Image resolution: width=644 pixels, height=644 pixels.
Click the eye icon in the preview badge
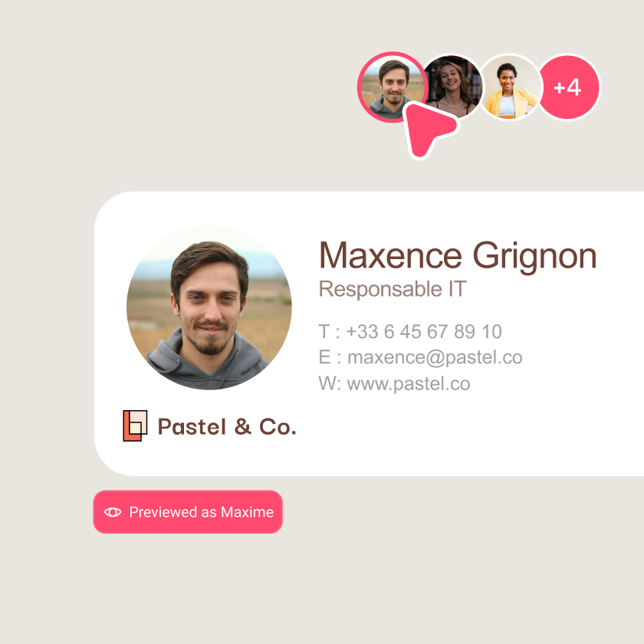[x=113, y=512]
